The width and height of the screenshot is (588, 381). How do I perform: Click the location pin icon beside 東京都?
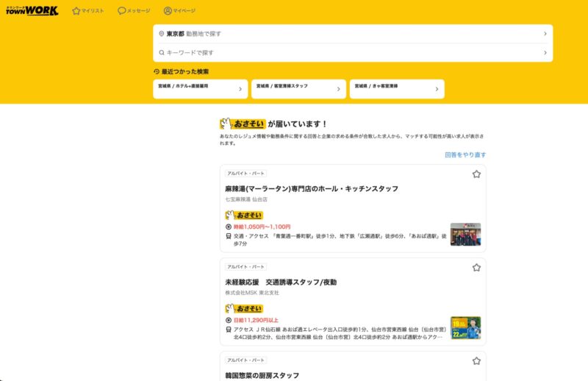(x=161, y=34)
